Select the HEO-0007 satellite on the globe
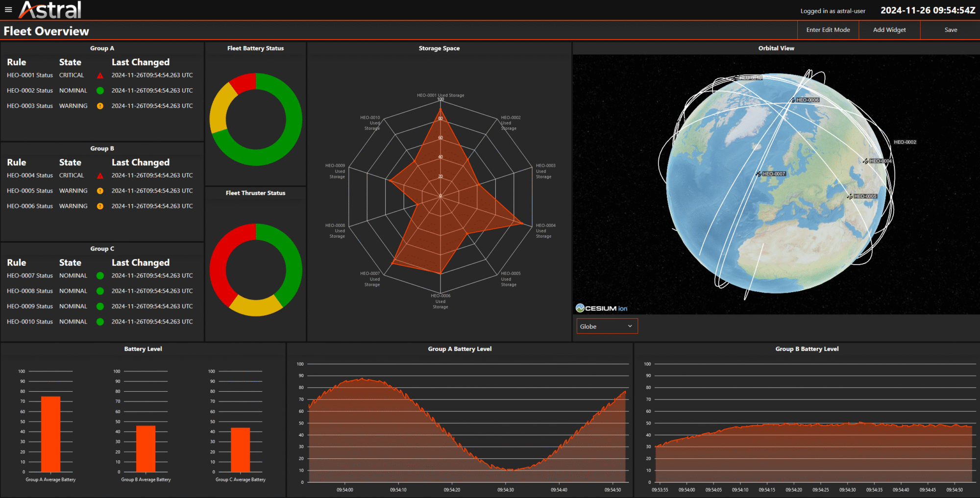Viewport: 980px width, 498px height. (759, 174)
